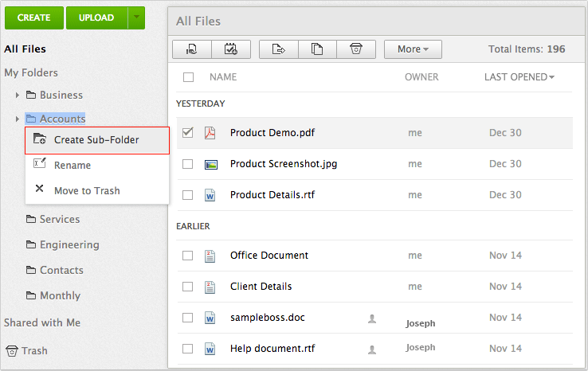Click the calendar checkmark toolbar icon
The height and width of the screenshot is (371, 588).
(x=231, y=49)
